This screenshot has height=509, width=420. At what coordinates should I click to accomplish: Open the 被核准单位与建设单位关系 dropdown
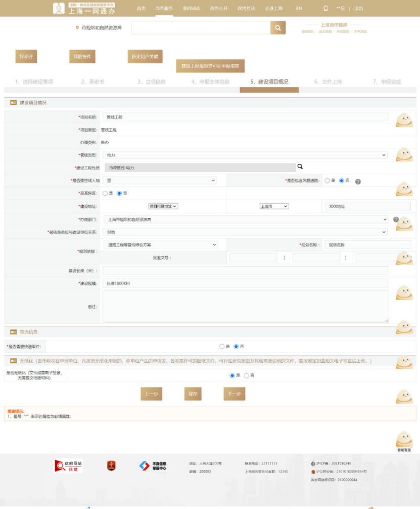click(x=245, y=232)
